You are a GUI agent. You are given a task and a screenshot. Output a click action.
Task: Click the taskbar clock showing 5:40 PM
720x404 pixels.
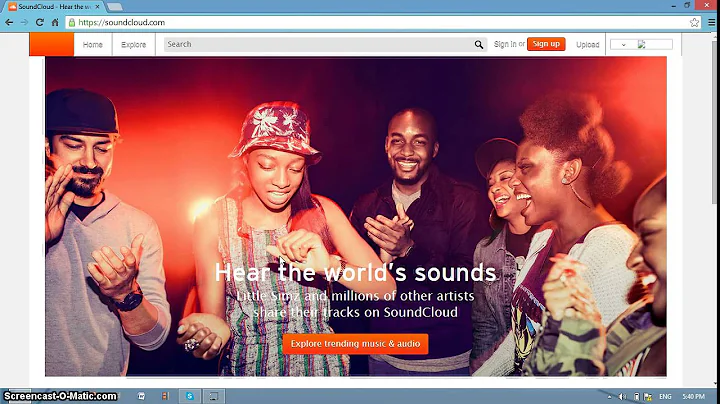(693, 396)
